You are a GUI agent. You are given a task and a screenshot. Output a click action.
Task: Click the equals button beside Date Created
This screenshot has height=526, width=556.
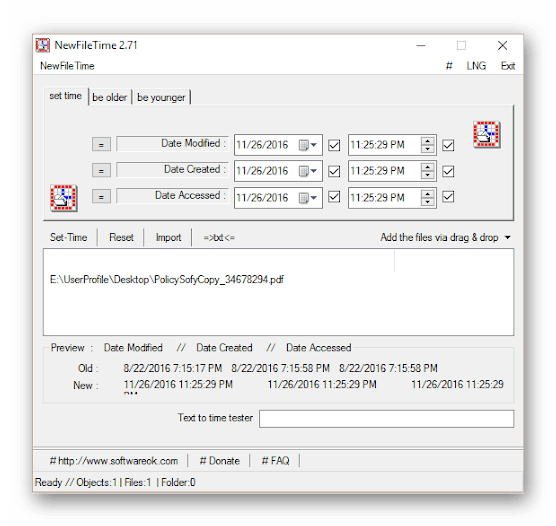[x=101, y=171]
